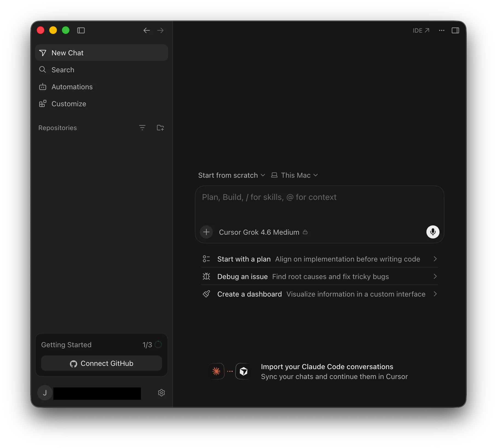Click Import your Claude Code conversations
This screenshot has height=448, width=497.
(327, 367)
